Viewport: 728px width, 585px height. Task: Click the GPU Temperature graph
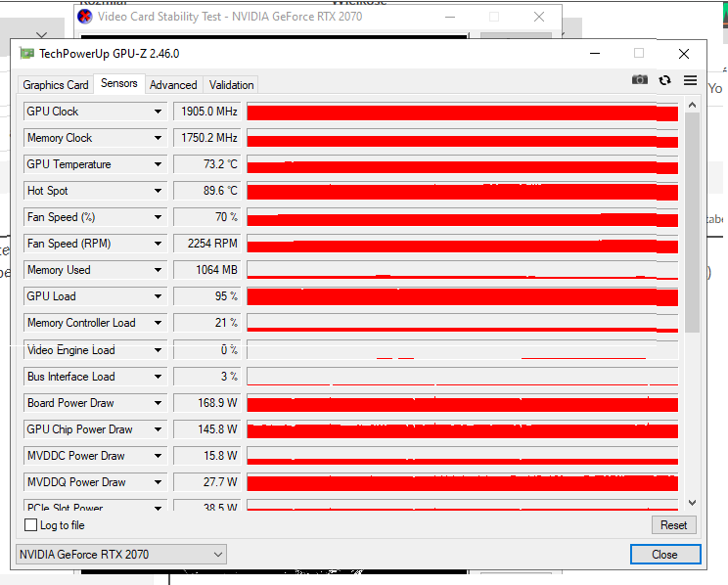tap(463, 164)
